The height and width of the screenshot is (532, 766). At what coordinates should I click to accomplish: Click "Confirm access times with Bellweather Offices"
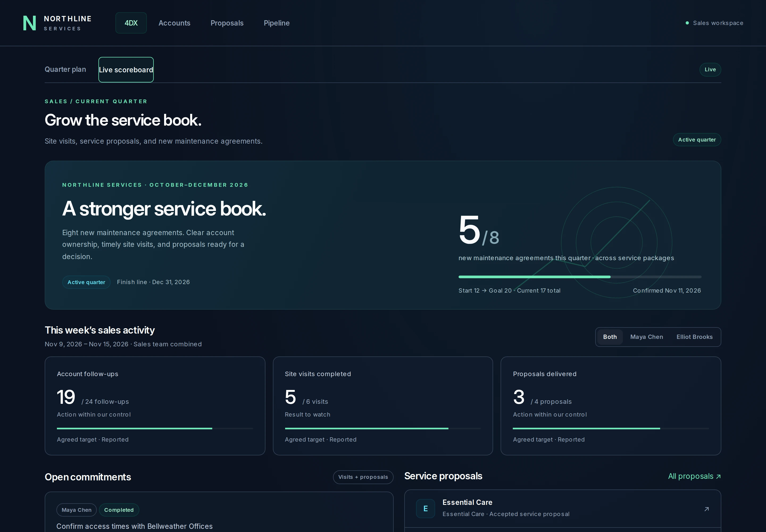coord(134,526)
